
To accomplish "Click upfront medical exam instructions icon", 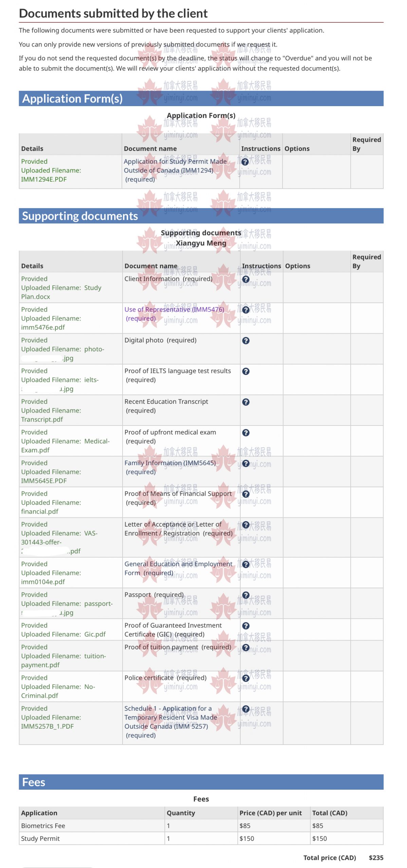I will 246,433.
